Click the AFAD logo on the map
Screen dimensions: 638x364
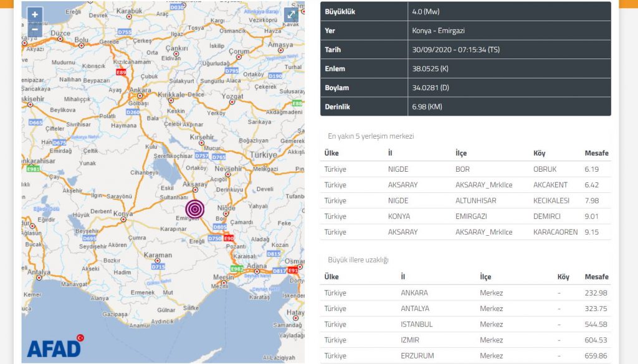pyautogui.click(x=55, y=348)
